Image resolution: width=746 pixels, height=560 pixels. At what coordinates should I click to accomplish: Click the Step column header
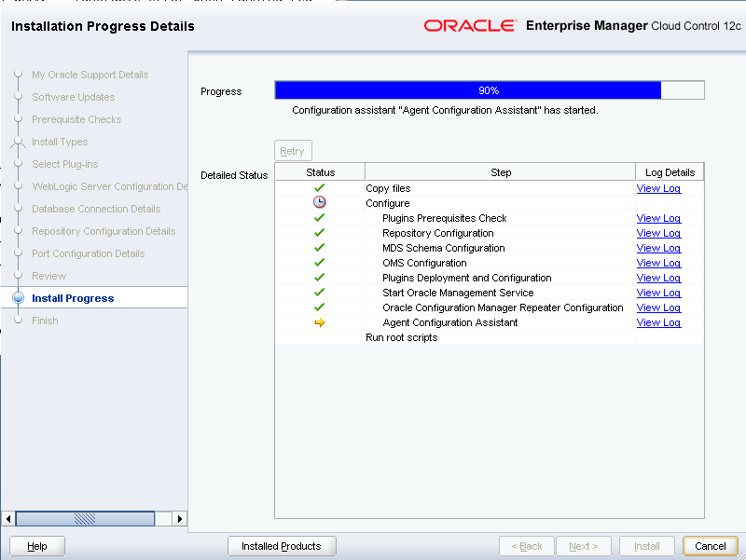point(501,172)
